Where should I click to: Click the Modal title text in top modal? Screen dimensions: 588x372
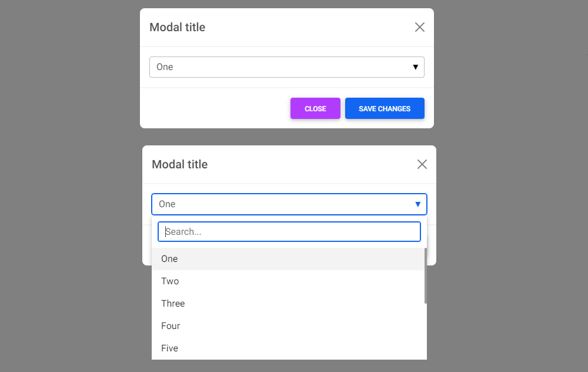(x=177, y=27)
